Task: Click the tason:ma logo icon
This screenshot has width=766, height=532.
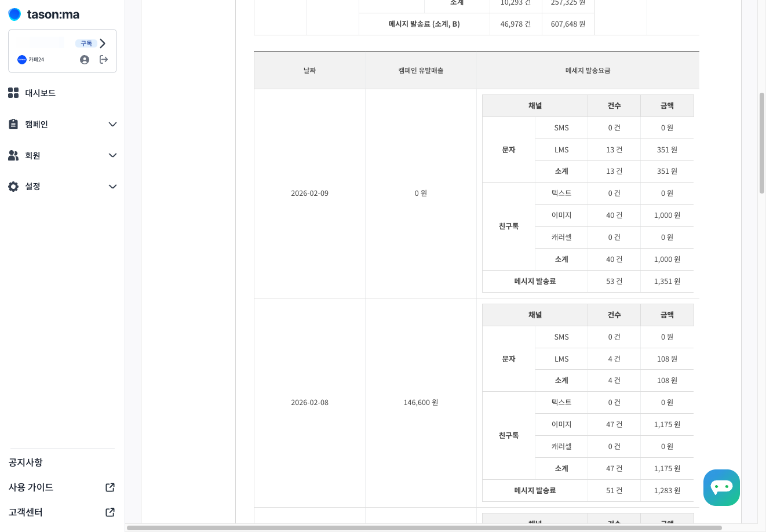Action: [14, 14]
